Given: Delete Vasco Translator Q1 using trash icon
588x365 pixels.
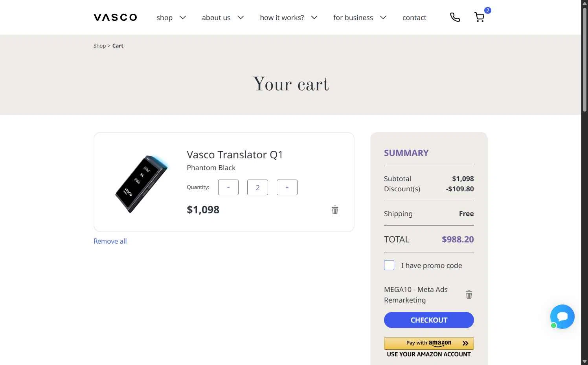Looking at the screenshot, I should [335, 210].
